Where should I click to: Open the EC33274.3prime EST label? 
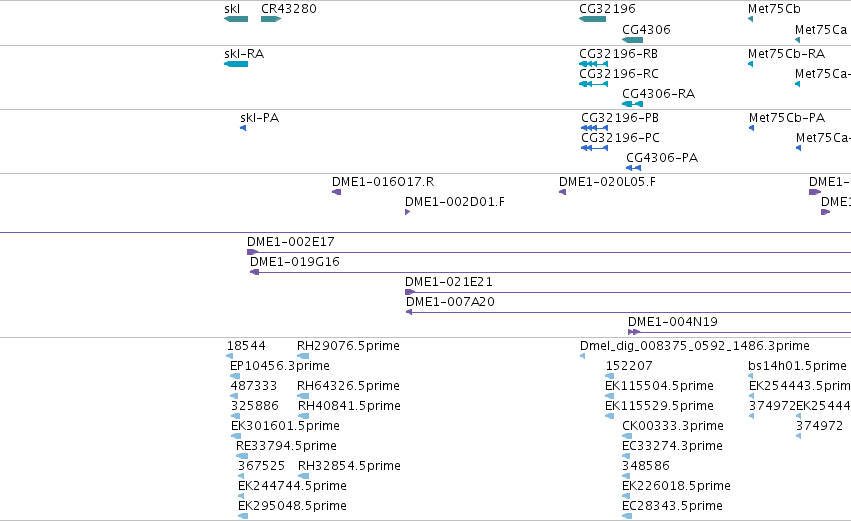click(x=672, y=446)
